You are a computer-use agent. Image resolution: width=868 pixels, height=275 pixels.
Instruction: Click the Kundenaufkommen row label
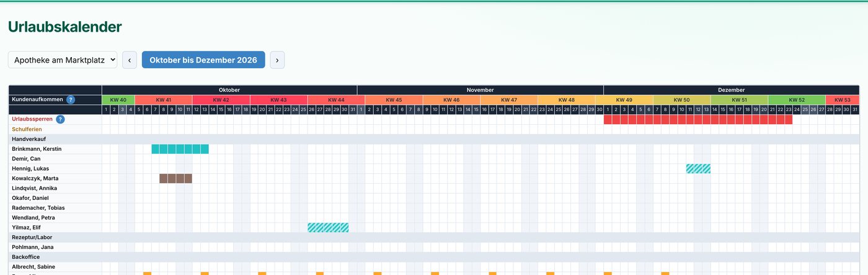coord(37,99)
